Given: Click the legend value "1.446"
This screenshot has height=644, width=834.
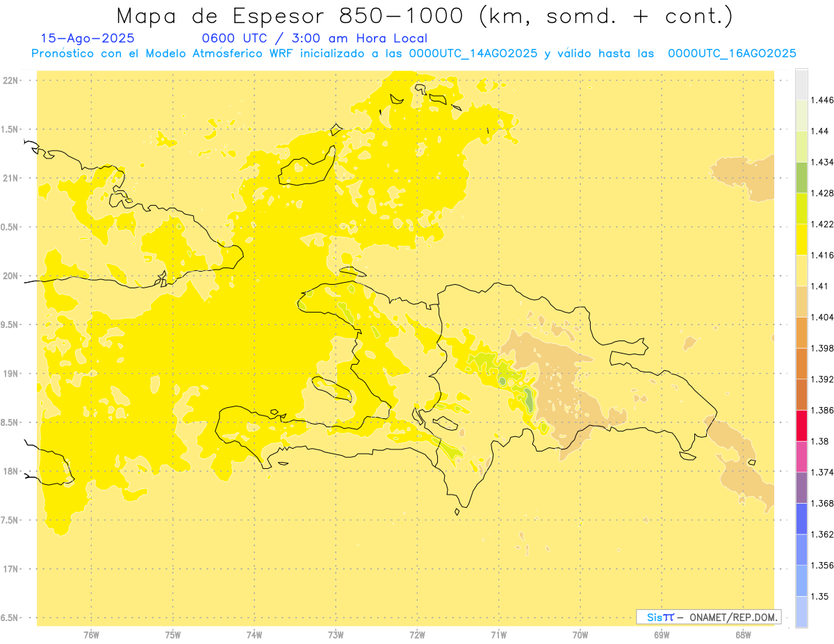Looking at the screenshot, I should click(x=822, y=100).
